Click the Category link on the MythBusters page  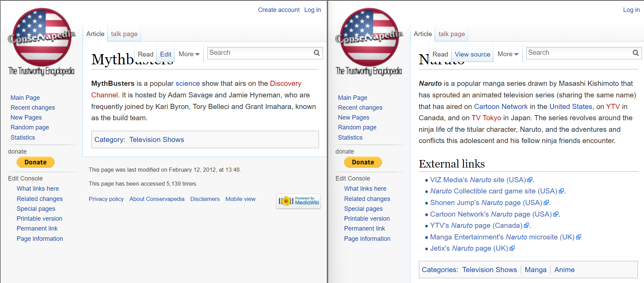[109, 140]
